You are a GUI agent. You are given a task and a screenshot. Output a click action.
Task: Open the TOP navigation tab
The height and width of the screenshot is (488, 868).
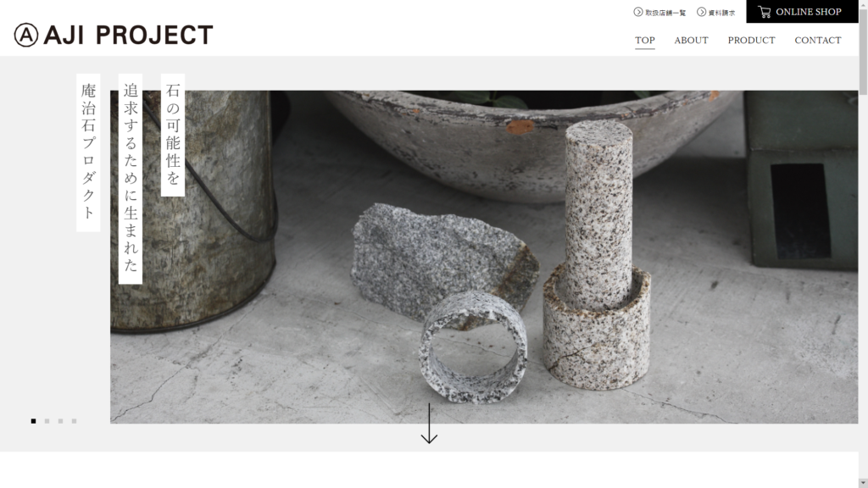[x=645, y=41]
